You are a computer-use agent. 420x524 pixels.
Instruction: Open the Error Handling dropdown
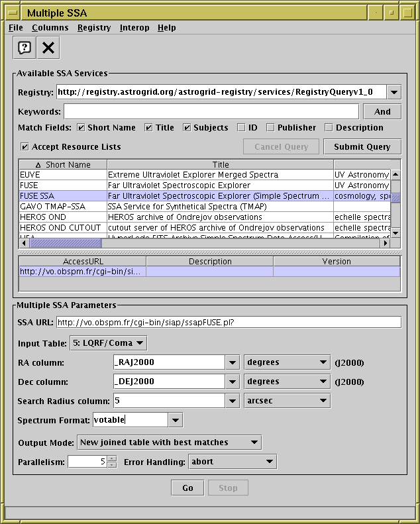click(233, 462)
